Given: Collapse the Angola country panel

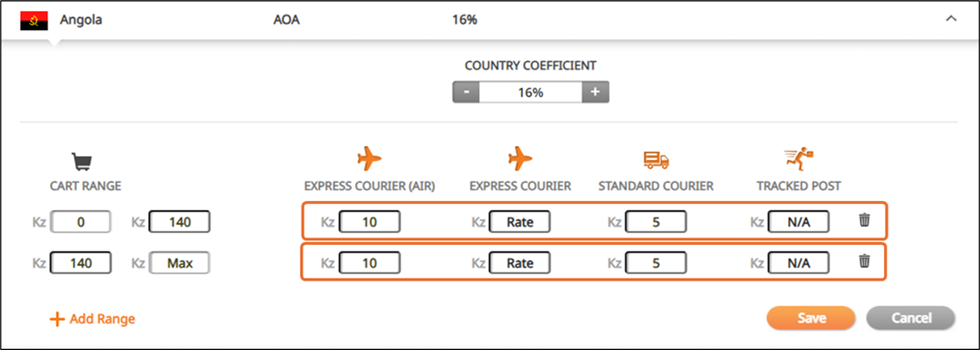Looking at the screenshot, I should (x=952, y=19).
